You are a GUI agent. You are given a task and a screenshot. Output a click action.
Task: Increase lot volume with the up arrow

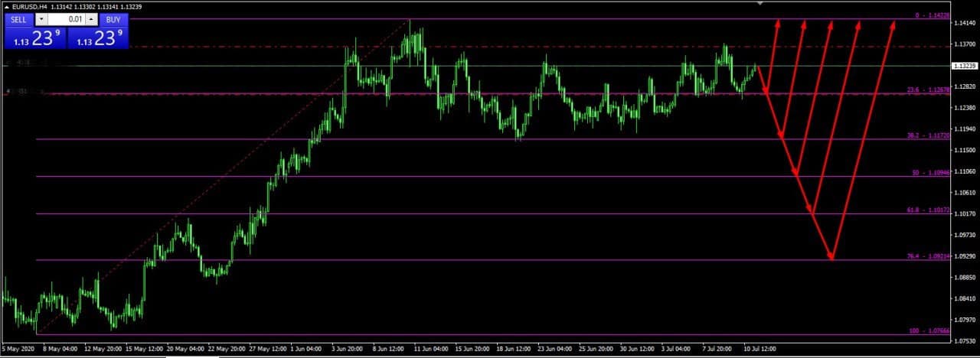(91, 19)
